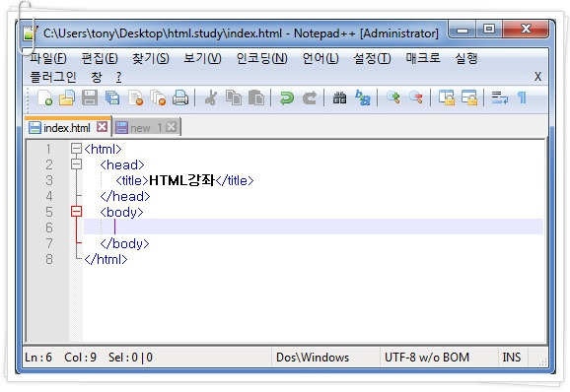Click the HTML강좌 title text
570x392 pixels.
[x=181, y=180]
